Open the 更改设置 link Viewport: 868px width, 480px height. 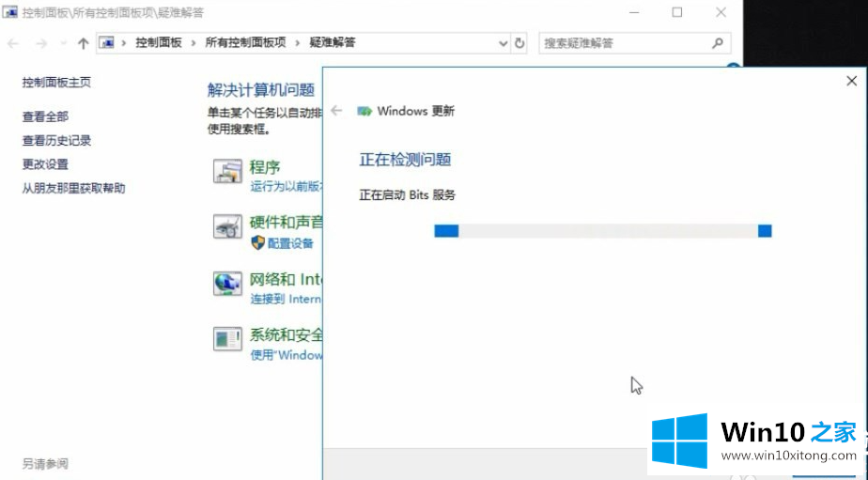[x=45, y=164]
